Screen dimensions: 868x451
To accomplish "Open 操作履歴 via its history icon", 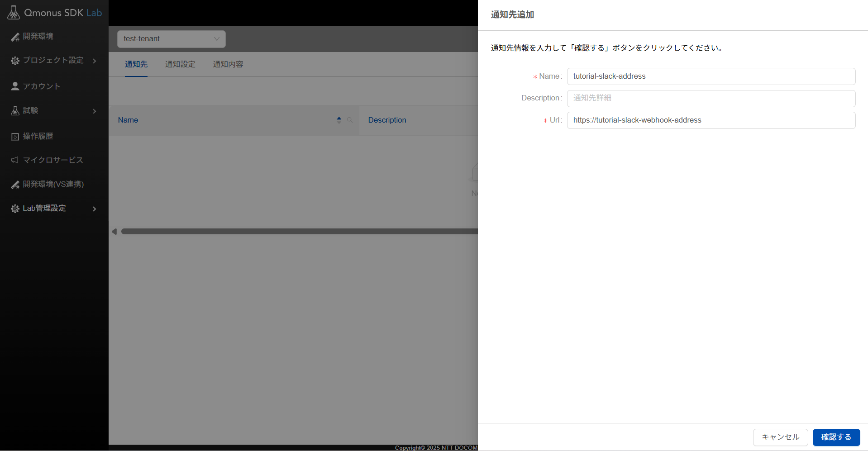I will point(15,137).
